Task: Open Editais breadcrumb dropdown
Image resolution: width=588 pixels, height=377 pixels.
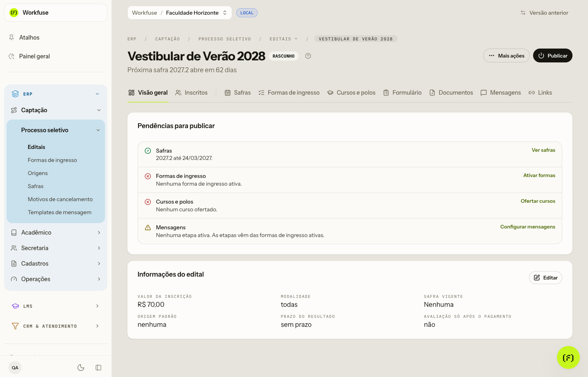Action: [283, 39]
